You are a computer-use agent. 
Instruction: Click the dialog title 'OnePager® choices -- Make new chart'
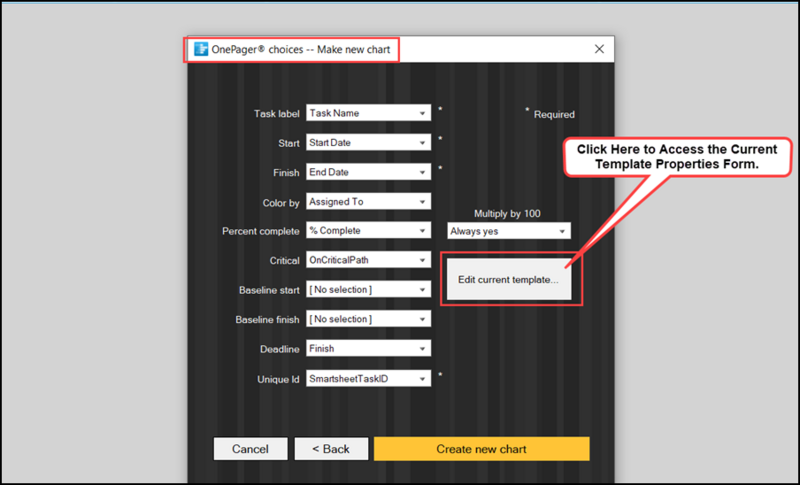[301, 49]
